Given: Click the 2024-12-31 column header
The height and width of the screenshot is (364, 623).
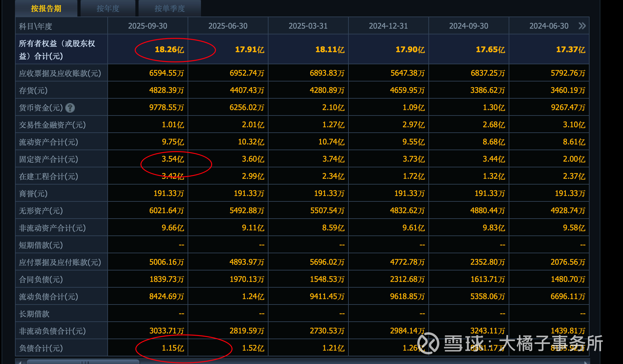Looking at the screenshot, I should click(x=388, y=26).
